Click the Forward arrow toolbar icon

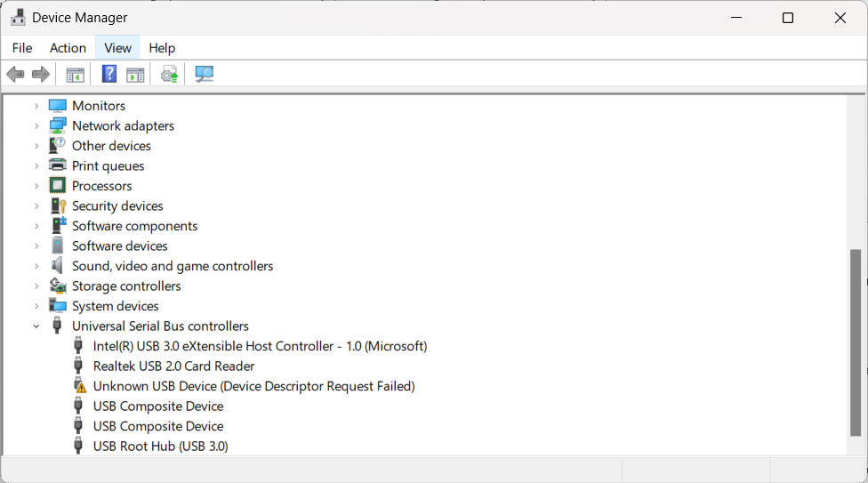[40, 74]
